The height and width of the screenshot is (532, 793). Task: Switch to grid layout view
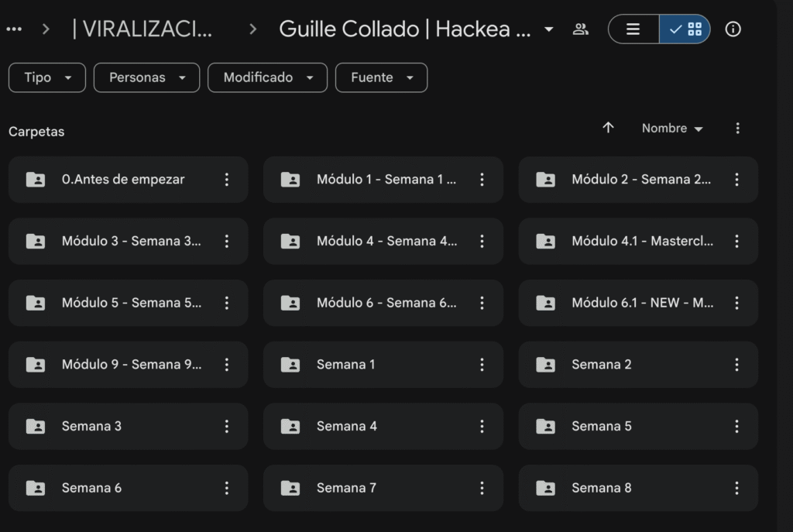(685, 29)
